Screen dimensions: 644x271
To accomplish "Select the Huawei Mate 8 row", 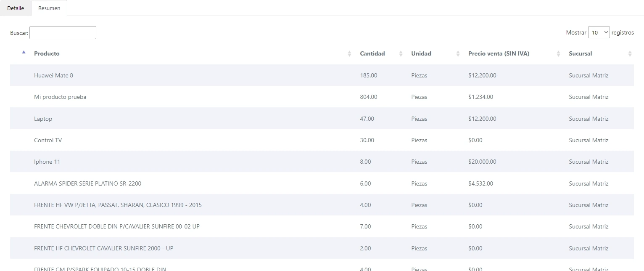I will point(53,76).
